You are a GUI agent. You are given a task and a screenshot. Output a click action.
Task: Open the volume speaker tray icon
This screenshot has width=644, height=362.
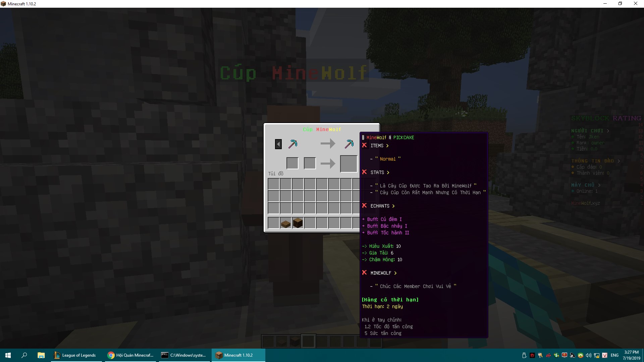click(x=589, y=355)
